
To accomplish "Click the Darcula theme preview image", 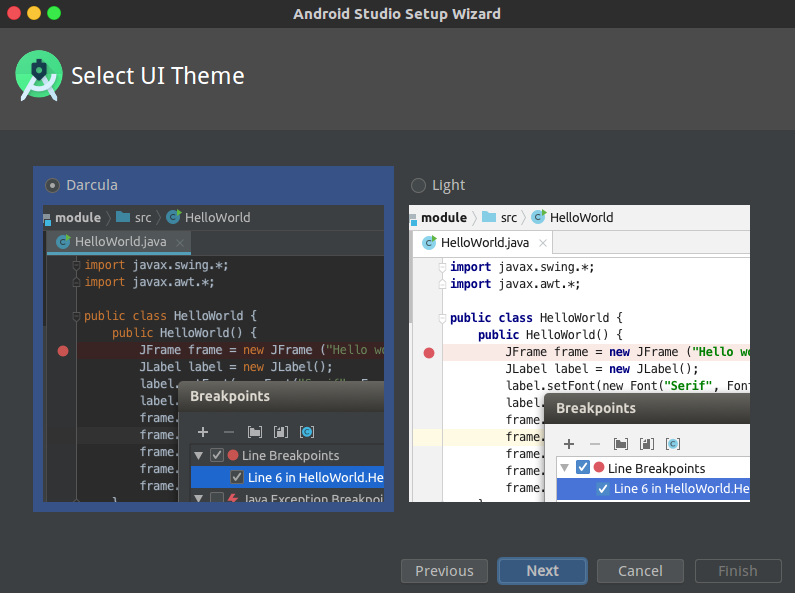I will coord(213,353).
